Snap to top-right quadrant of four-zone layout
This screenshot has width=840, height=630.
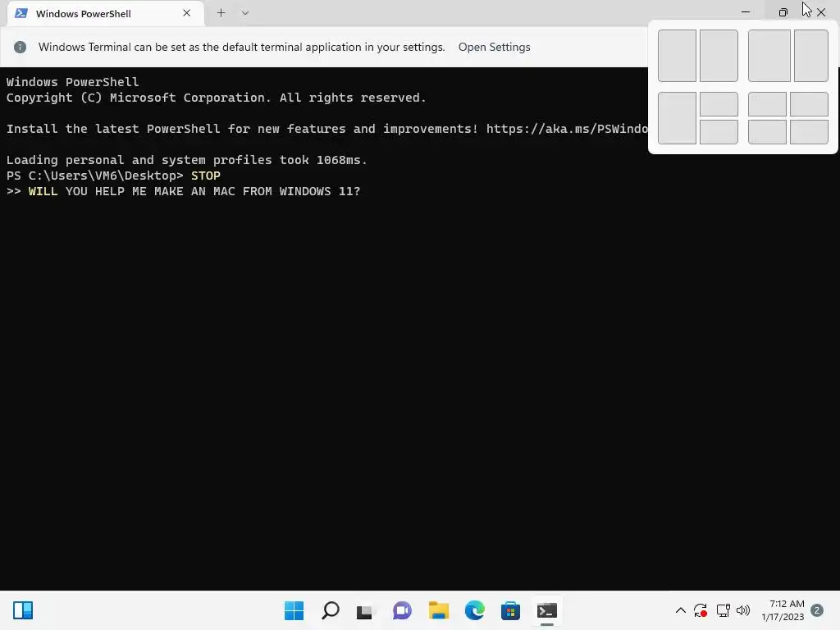pyautogui.click(x=809, y=104)
